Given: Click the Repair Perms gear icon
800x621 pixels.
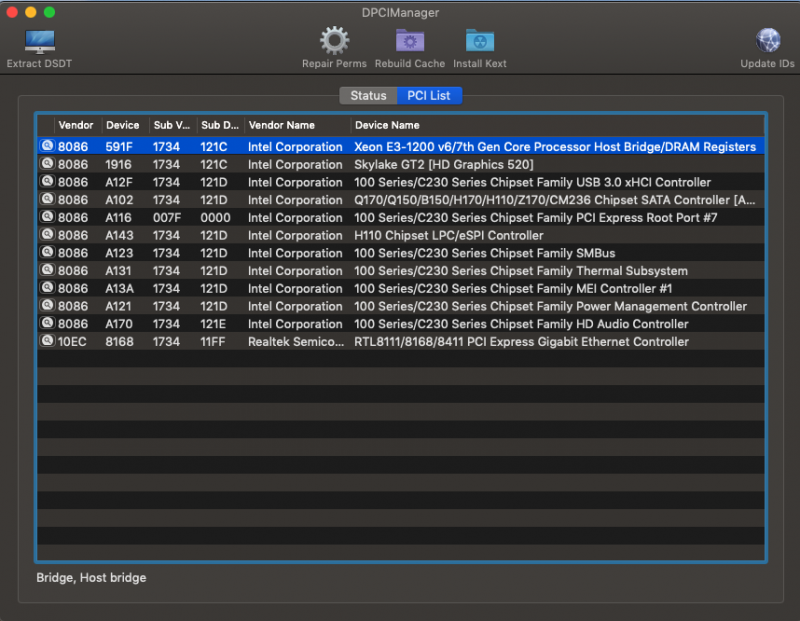Looking at the screenshot, I should click(333, 42).
